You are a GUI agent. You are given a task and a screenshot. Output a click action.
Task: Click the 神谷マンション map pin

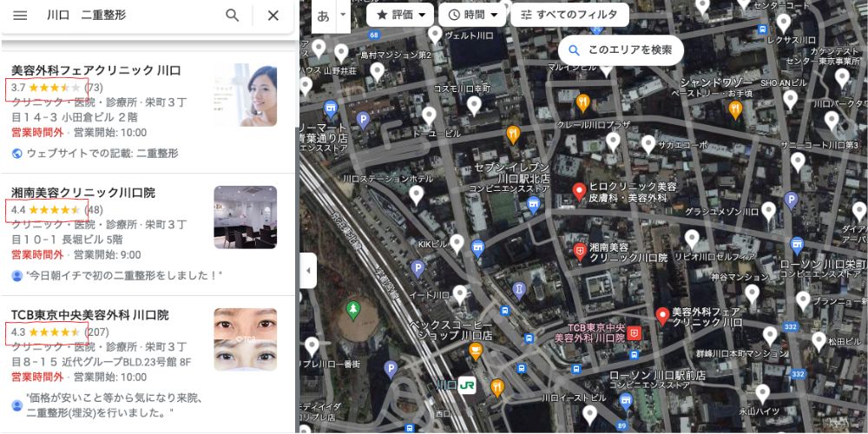click(x=752, y=294)
